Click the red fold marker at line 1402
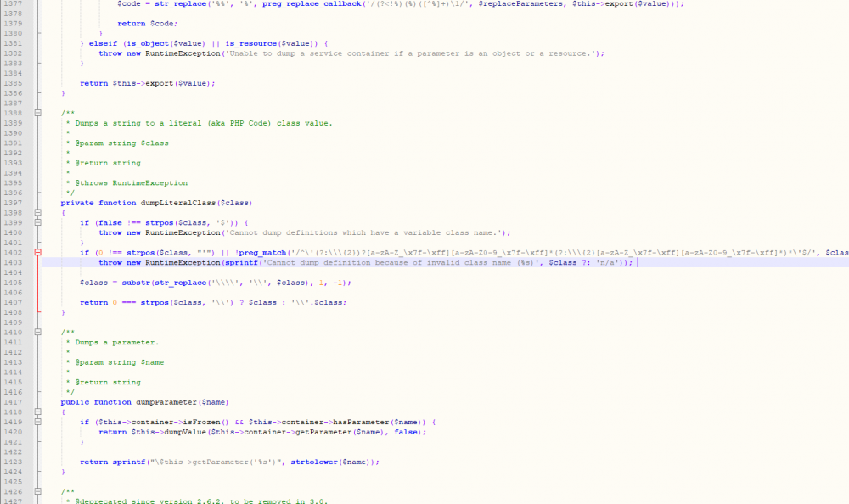 [x=36, y=252]
